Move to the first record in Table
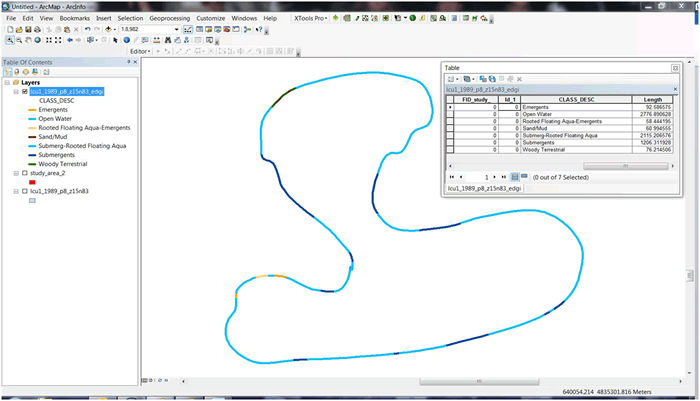Screen dimensions: 700x401 [452, 177]
